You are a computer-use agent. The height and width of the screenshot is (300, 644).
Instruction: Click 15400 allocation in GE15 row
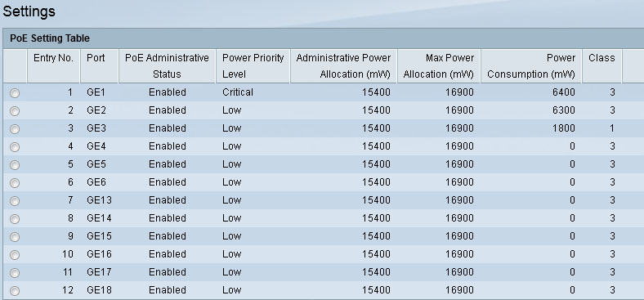[x=376, y=236]
